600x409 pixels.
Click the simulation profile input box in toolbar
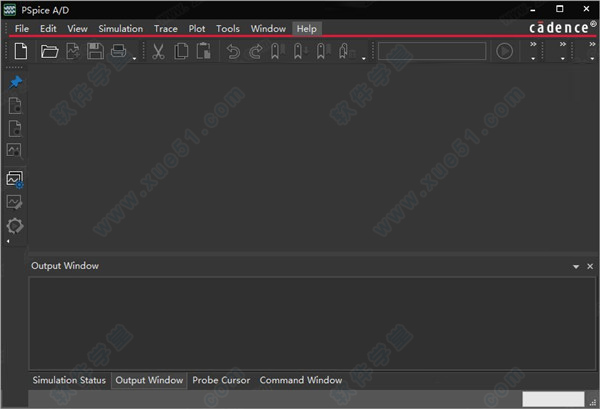click(x=432, y=51)
